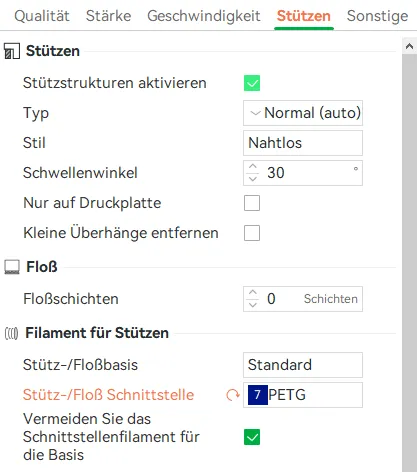Click the blue filament 7 color swatch
Image resolution: width=417 pixels, height=472 pixels.
pos(258,395)
